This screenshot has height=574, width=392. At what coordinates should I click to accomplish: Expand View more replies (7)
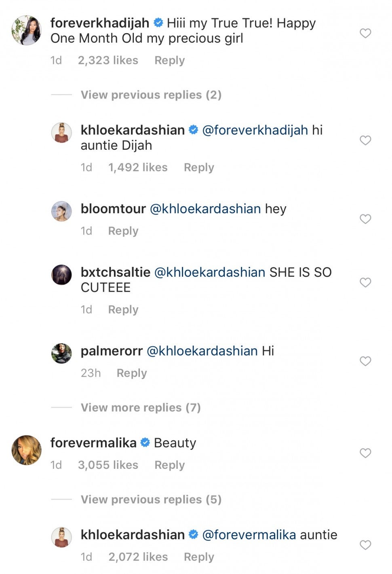point(141,407)
